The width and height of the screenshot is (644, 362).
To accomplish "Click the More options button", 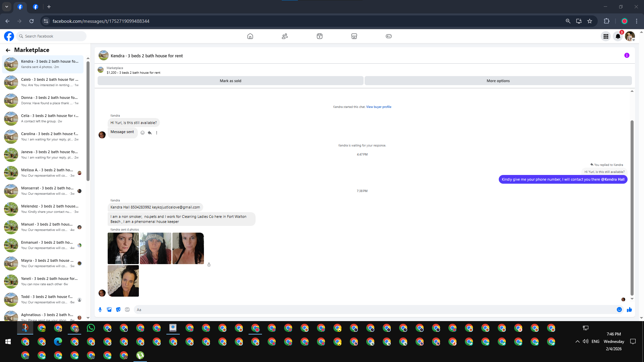I will [x=498, y=81].
